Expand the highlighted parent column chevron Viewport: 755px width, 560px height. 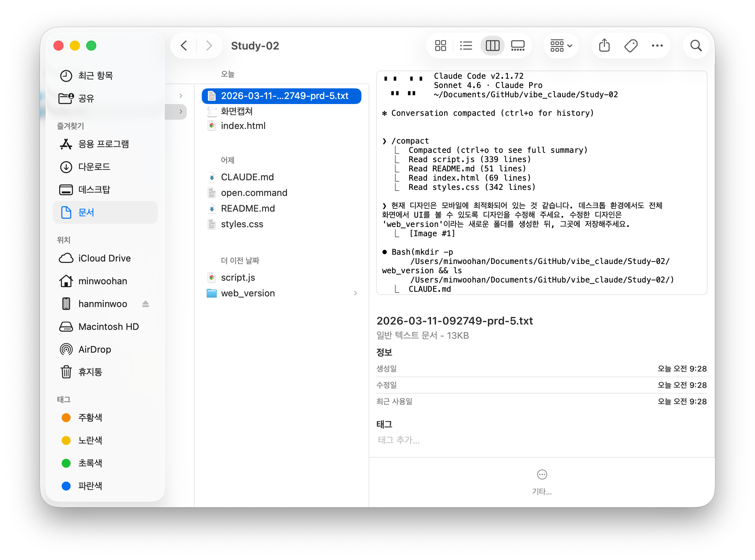coord(181,112)
